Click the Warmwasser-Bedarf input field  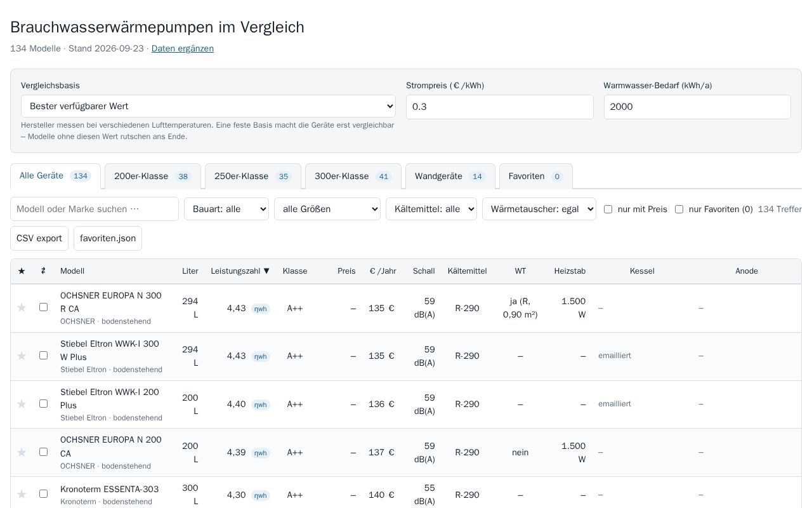[697, 107]
